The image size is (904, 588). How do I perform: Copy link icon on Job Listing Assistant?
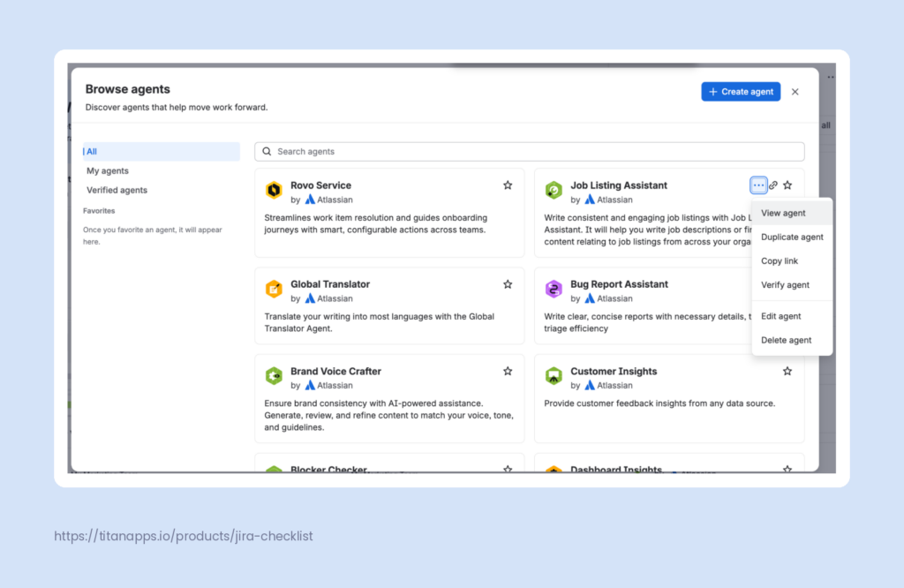click(773, 185)
